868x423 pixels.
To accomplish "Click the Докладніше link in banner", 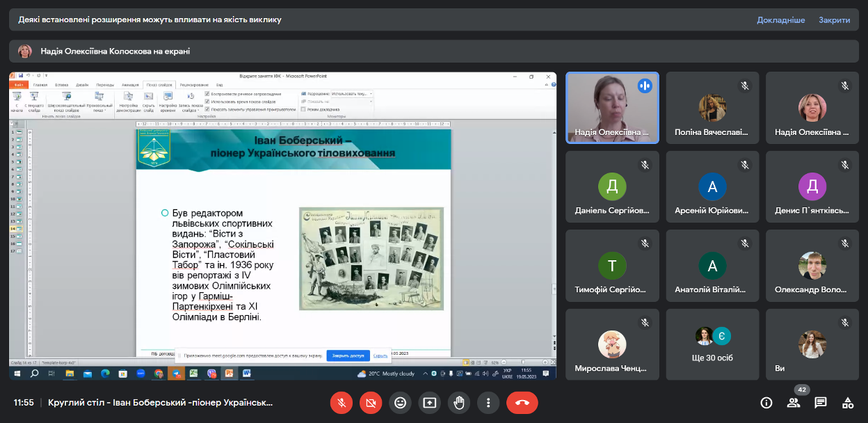I will tap(780, 20).
